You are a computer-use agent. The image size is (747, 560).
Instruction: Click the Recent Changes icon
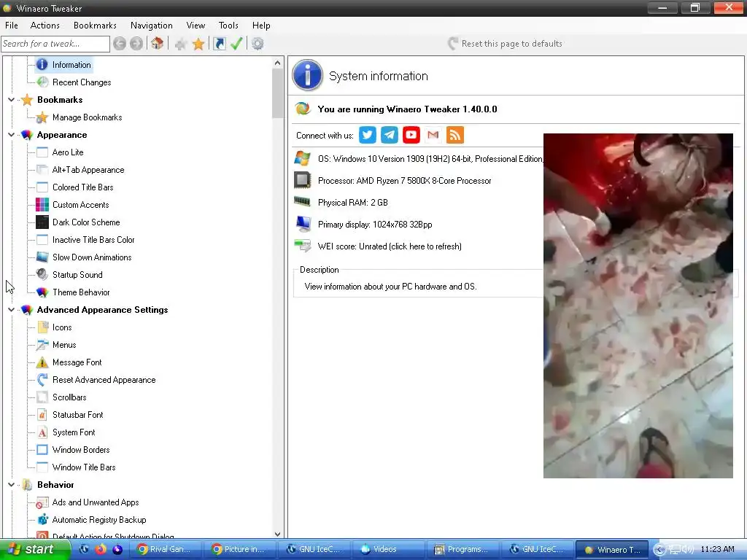click(42, 82)
